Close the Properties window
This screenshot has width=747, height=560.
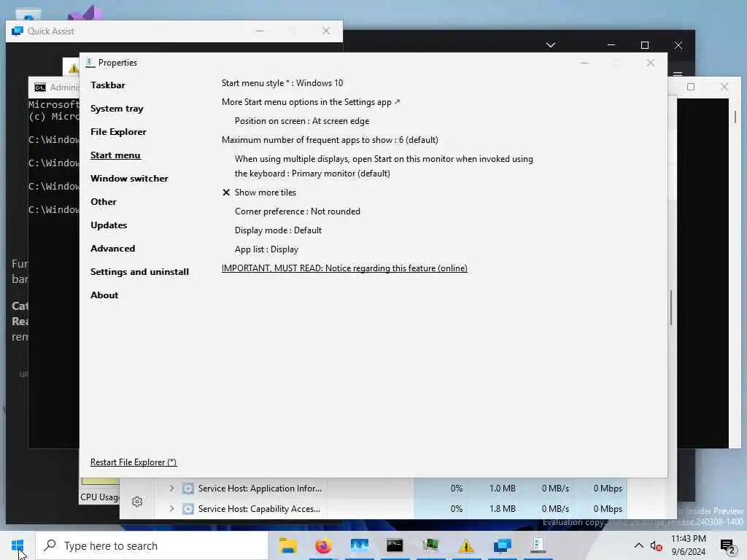pyautogui.click(x=650, y=63)
